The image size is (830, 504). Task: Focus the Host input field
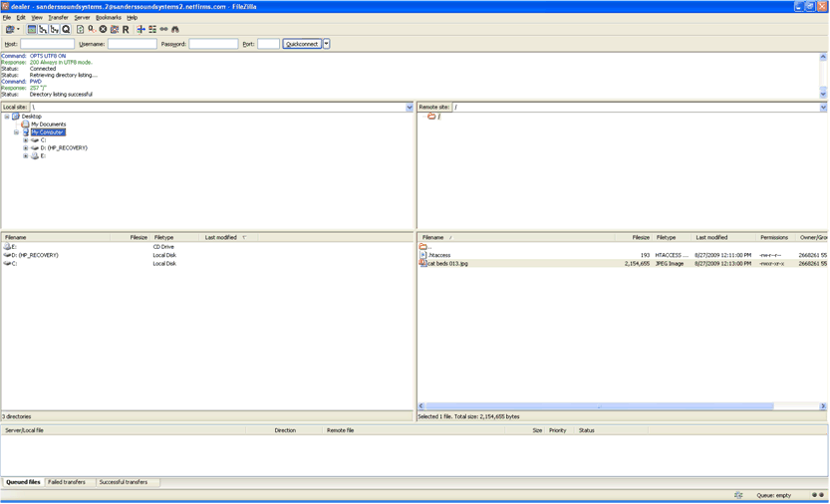47,44
